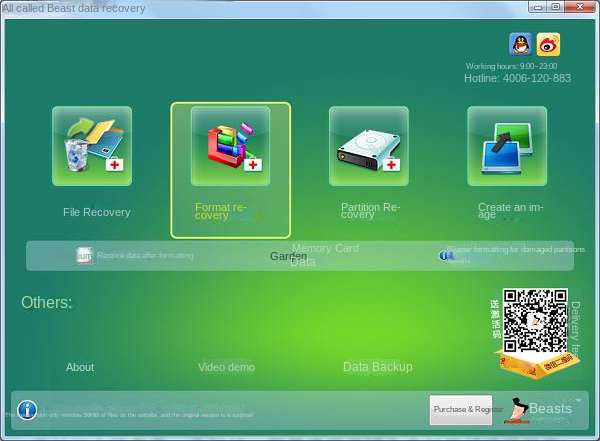
Task: Click the Format recovery label
Action: 220,211
